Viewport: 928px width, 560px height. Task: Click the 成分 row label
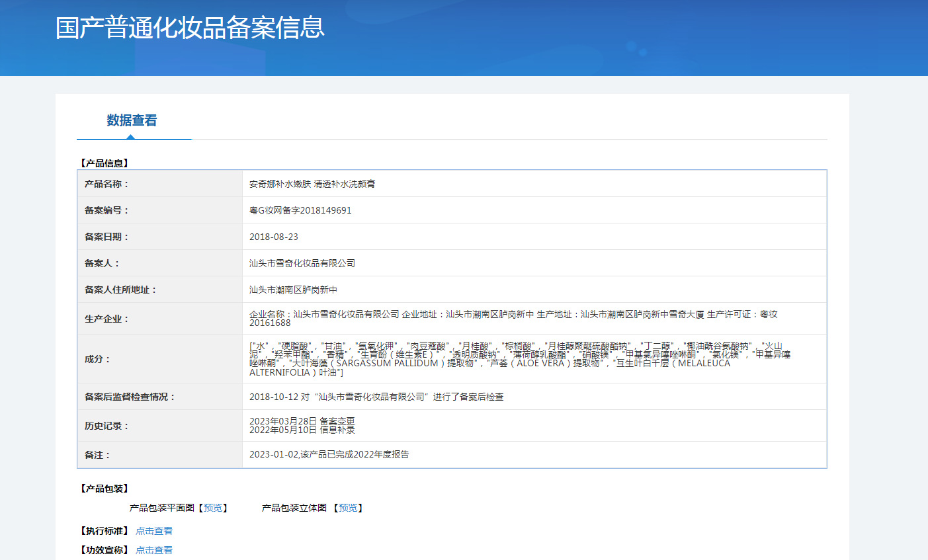pos(97,359)
